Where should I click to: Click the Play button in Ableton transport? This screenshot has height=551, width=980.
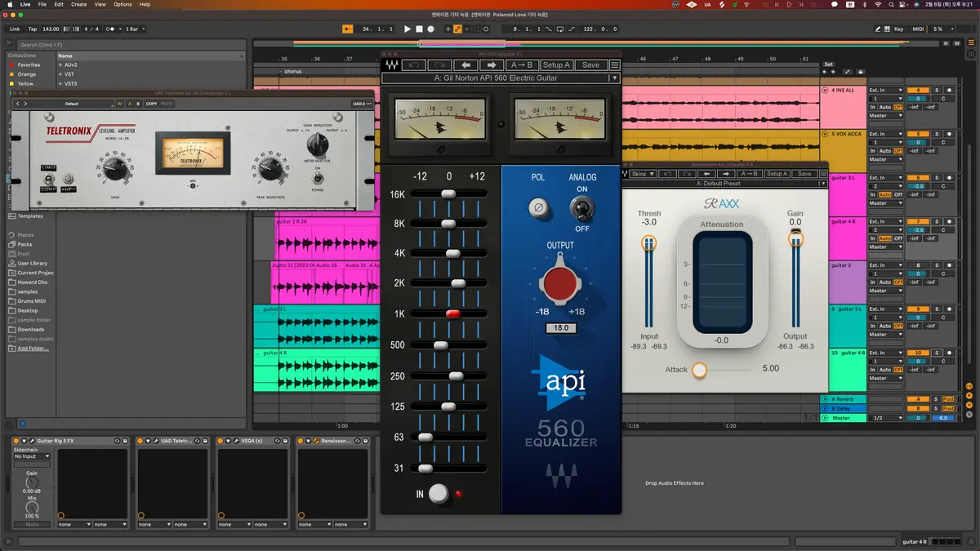[408, 29]
